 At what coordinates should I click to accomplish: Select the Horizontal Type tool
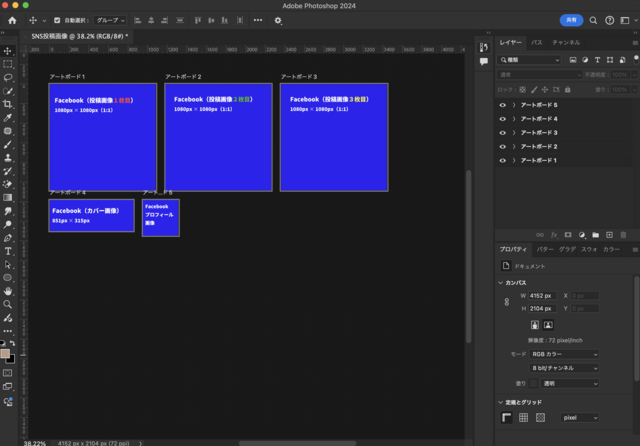click(x=7, y=251)
